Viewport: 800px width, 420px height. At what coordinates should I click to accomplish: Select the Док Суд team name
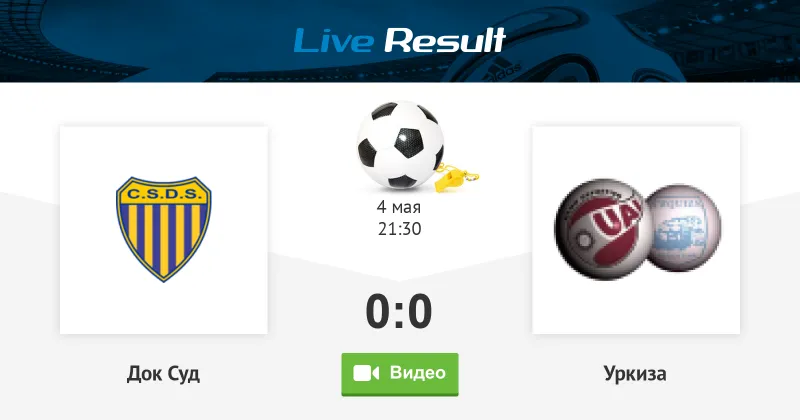163,374
